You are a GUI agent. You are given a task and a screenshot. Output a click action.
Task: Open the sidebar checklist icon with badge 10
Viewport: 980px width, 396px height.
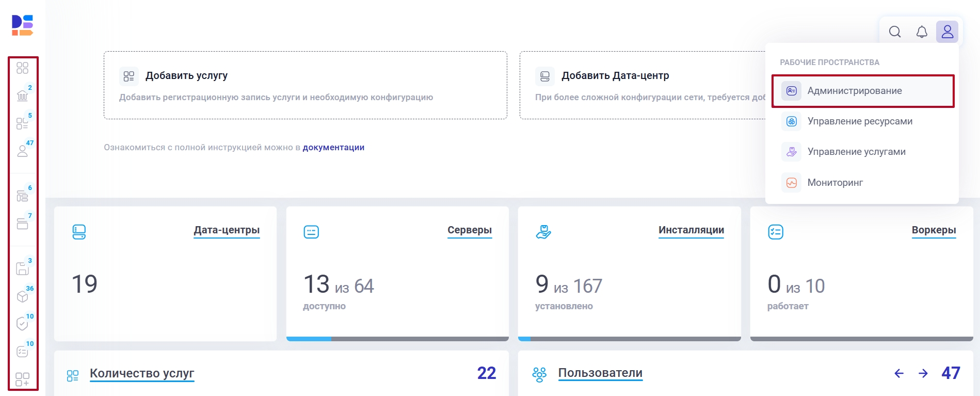point(22,352)
